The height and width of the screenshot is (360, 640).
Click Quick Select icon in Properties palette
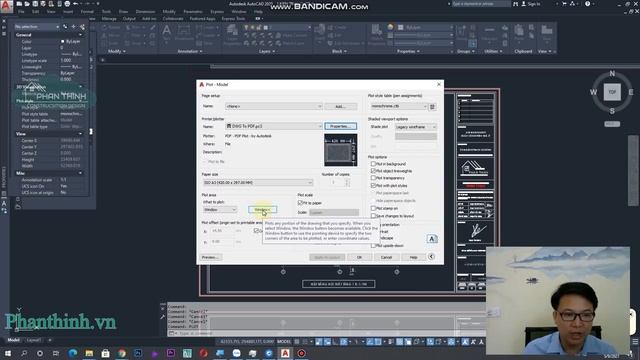click(82, 27)
